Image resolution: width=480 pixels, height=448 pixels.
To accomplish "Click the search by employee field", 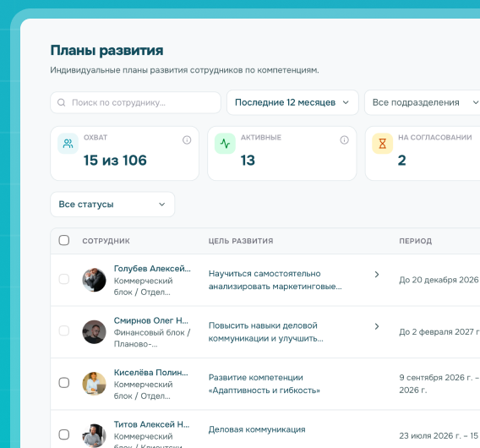I will click(x=135, y=102).
